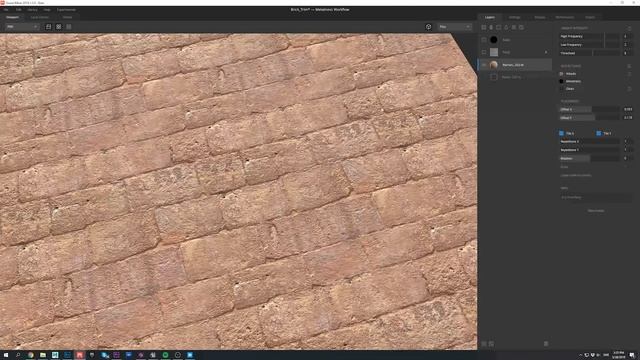Switch to the Online tab
The image size is (640, 360).
click(x=67, y=17)
